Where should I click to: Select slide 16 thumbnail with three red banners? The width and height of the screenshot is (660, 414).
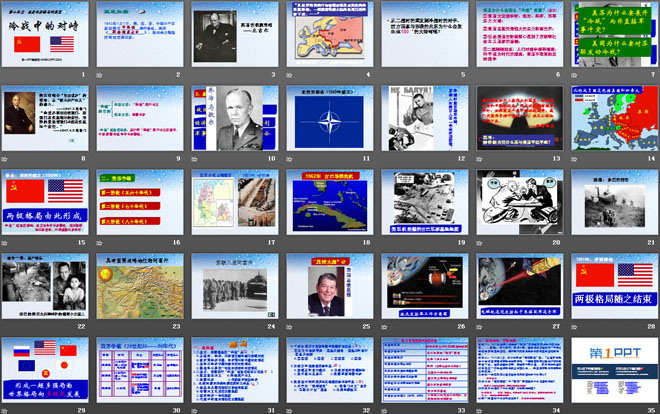point(140,202)
